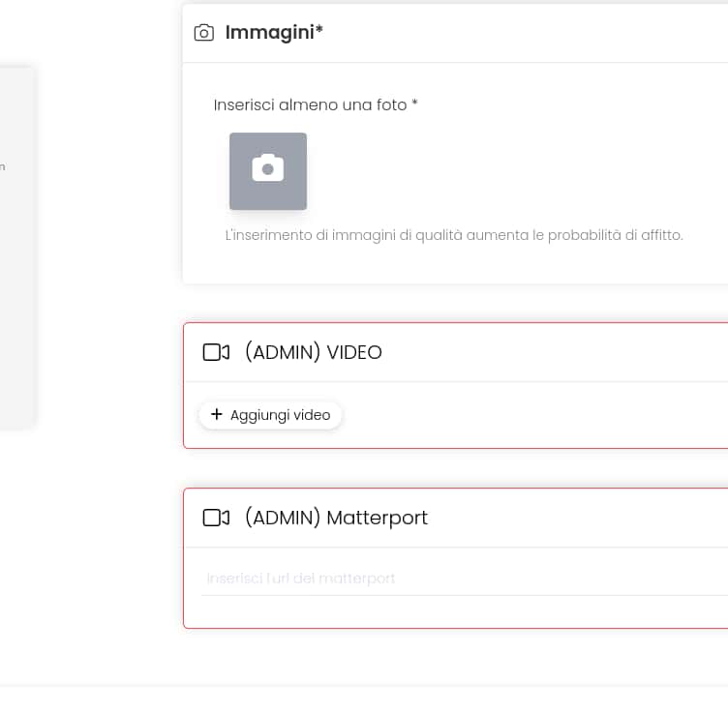Click the required asterisk after Immagini
728x713 pixels.
tap(319, 31)
